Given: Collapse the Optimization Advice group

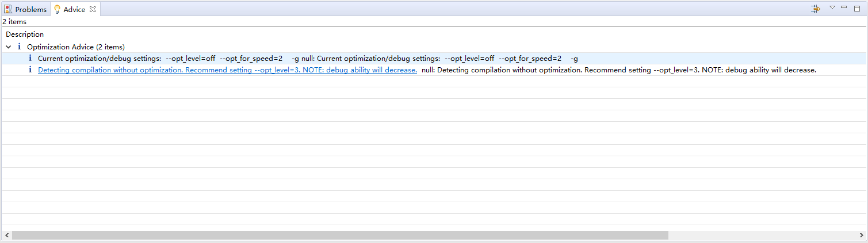Looking at the screenshot, I should pos(8,47).
